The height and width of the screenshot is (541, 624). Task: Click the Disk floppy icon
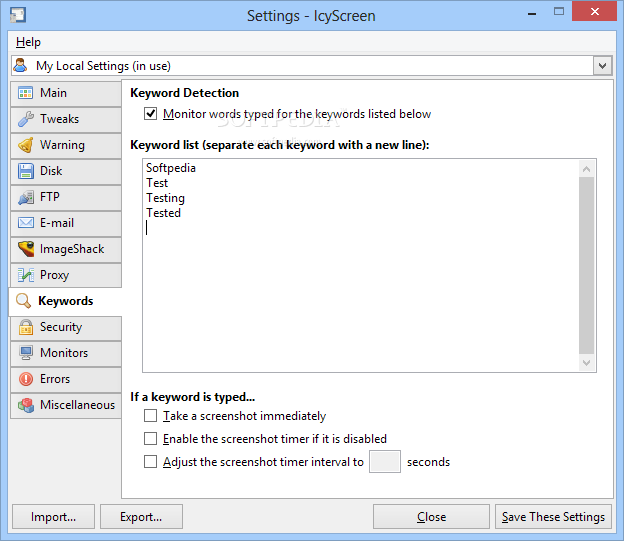25,171
